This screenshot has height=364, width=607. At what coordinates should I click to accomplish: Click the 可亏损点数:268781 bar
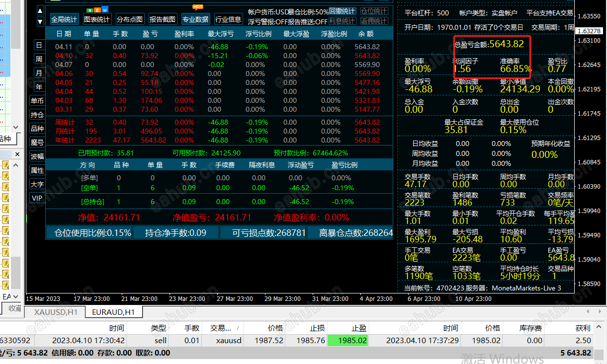tap(263, 233)
